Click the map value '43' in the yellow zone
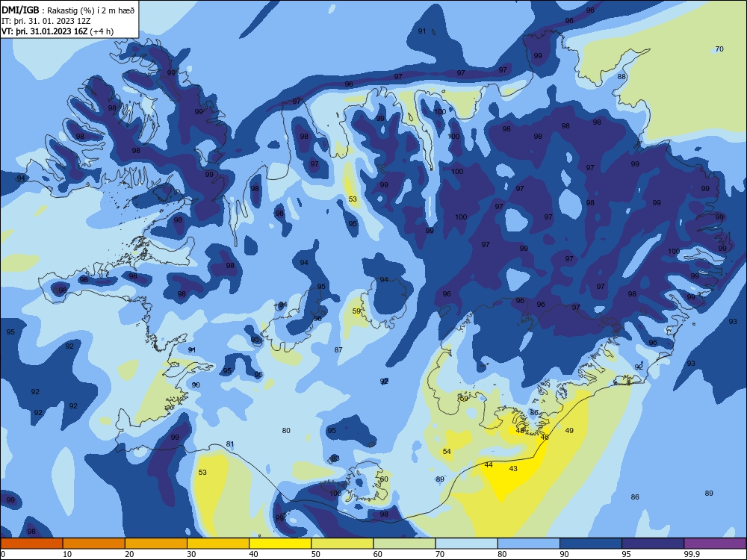The width and height of the screenshot is (747, 560). (x=513, y=469)
